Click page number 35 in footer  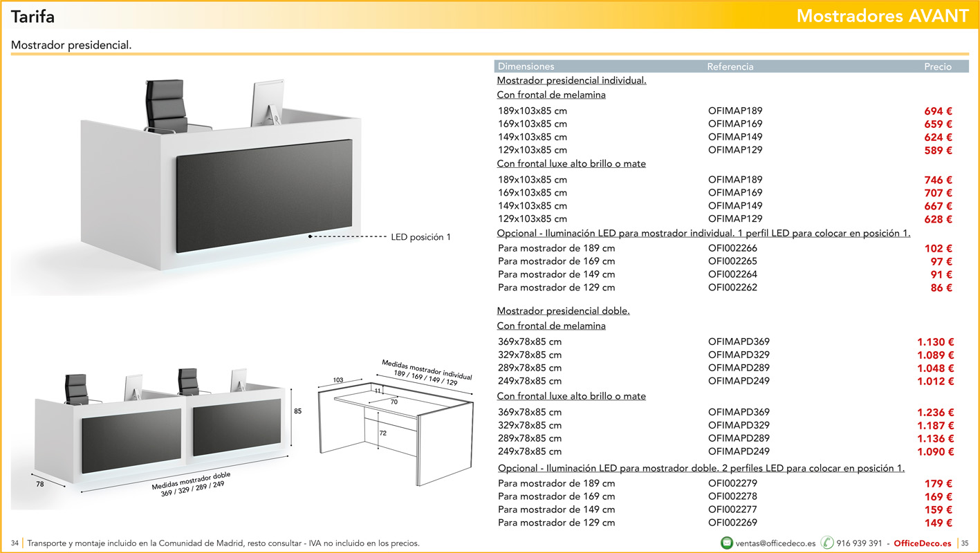click(966, 543)
